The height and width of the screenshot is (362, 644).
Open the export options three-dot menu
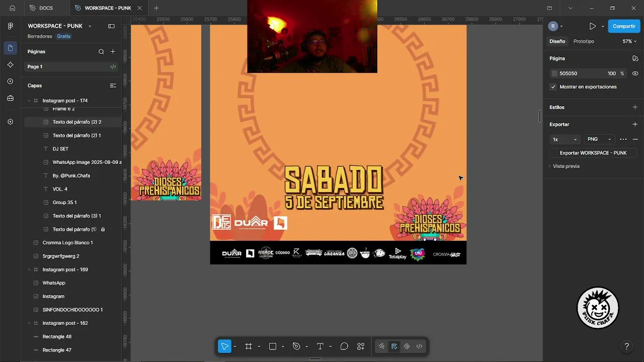623,139
